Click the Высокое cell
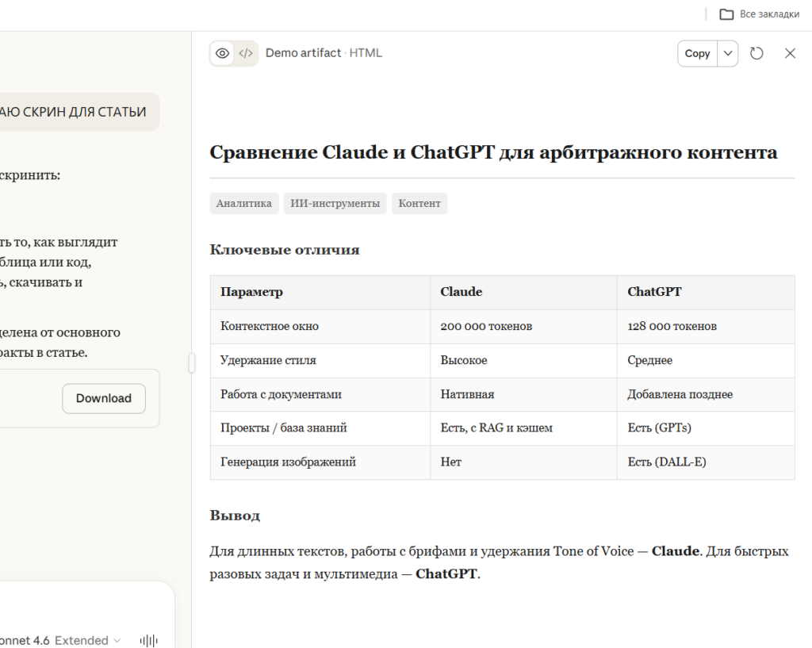The width and height of the screenshot is (812, 648). pos(523,361)
